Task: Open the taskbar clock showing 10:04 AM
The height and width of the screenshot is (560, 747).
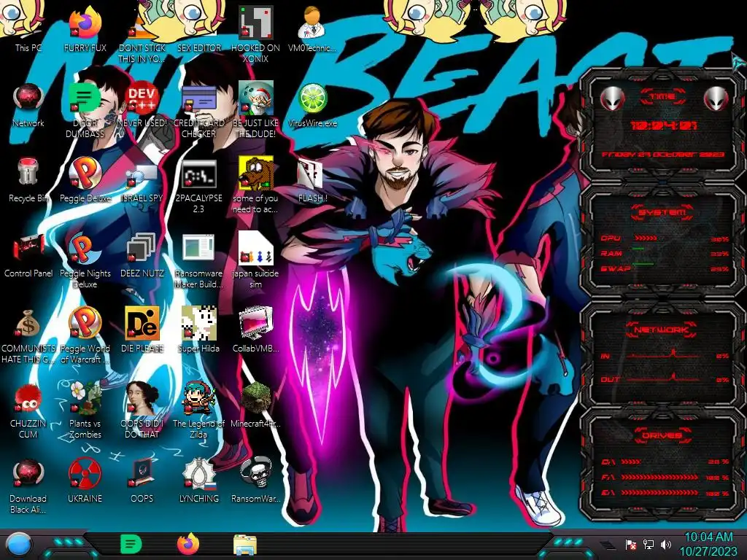Action: pyautogui.click(x=708, y=544)
